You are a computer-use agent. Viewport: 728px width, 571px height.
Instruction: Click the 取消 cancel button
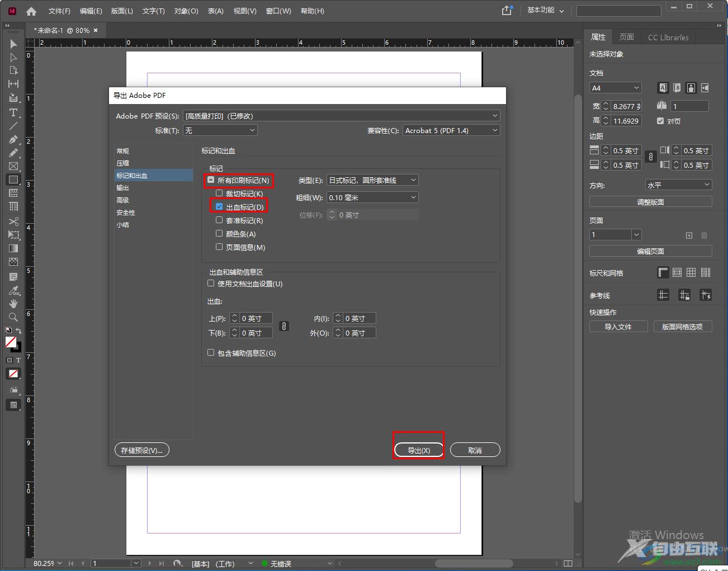click(x=475, y=450)
